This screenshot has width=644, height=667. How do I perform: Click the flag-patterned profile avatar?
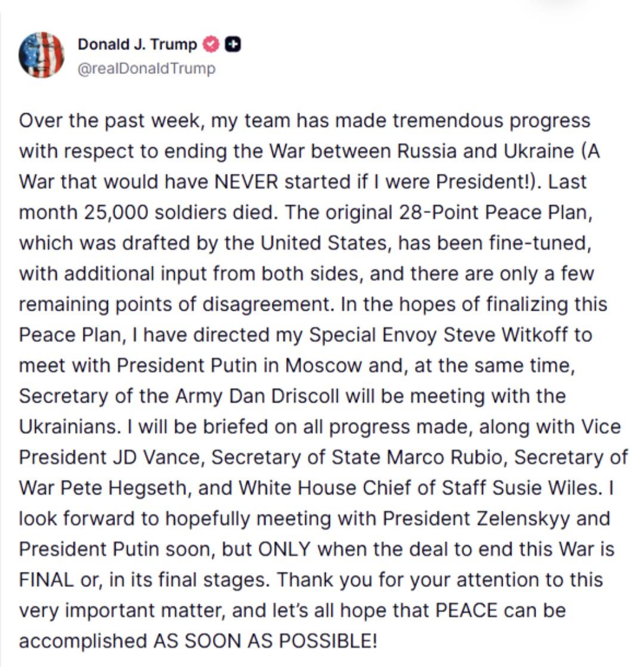pos(41,55)
